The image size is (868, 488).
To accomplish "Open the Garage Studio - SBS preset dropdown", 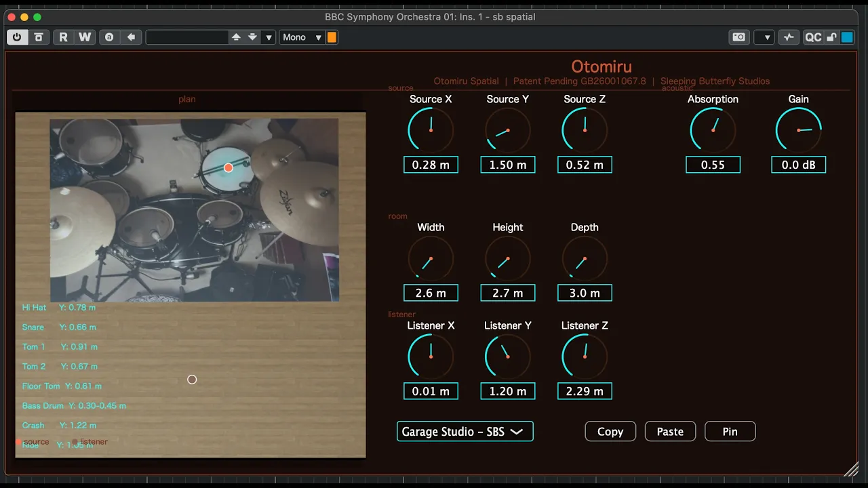I will point(465,431).
